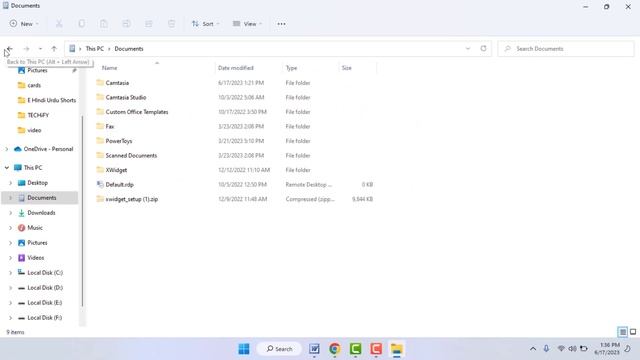Click the Delete trash icon

(x=171, y=24)
